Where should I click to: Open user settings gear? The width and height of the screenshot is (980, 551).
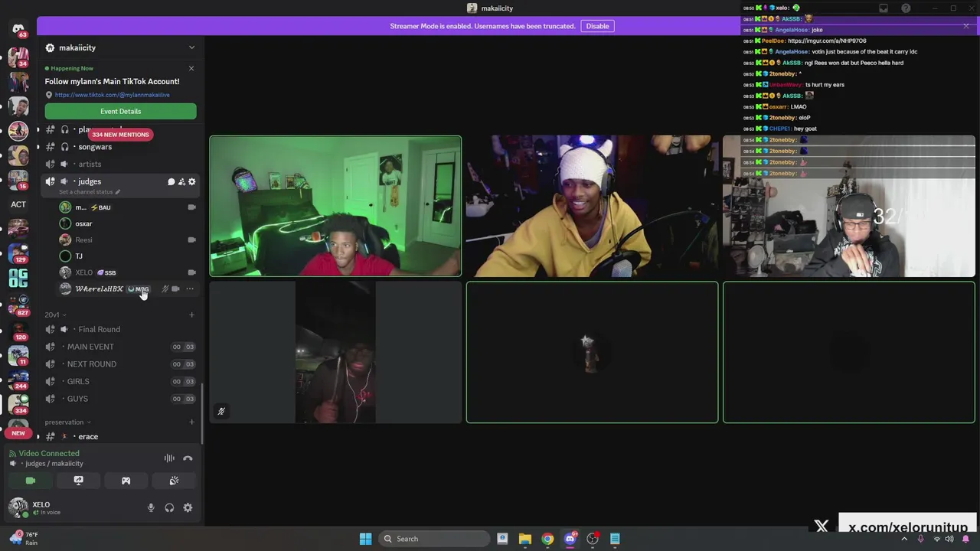pyautogui.click(x=188, y=507)
